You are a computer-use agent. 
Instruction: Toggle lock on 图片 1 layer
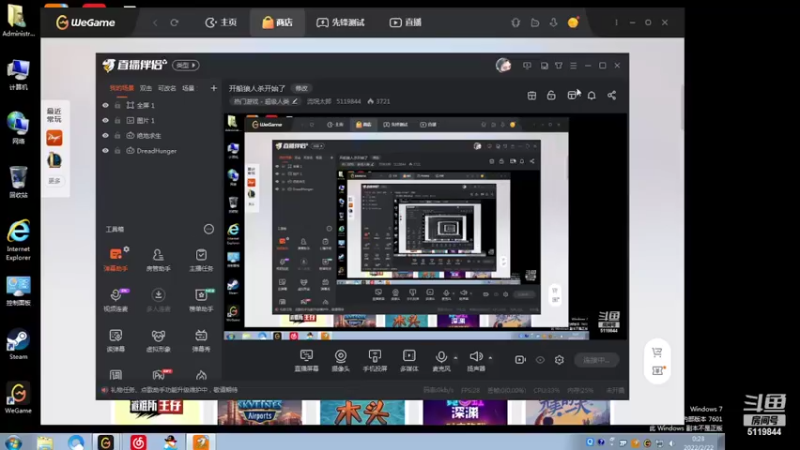click(117, 120)
